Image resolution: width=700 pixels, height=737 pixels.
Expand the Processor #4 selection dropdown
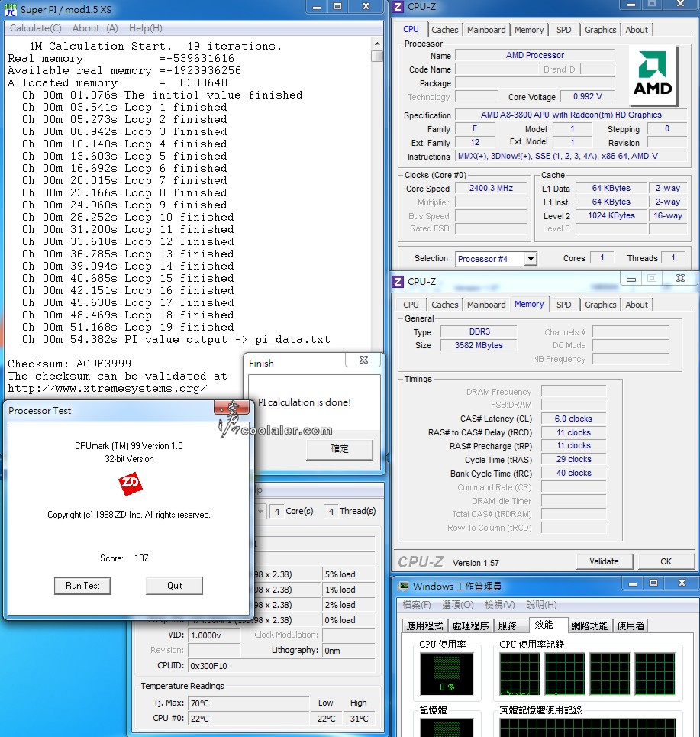tap(531, 258)
